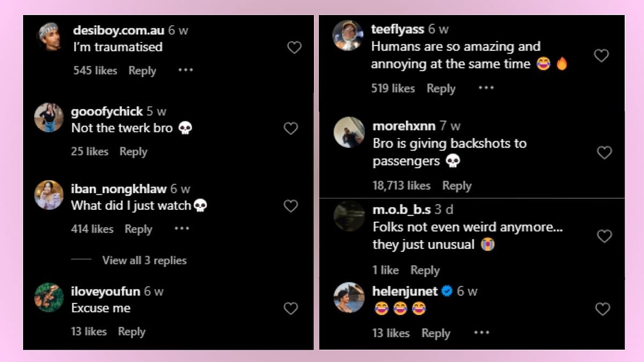This screenshot has width=644, height=362.
Task: Heart helenjunet's laughing emoji comment
Action: [x=603, y=309]
